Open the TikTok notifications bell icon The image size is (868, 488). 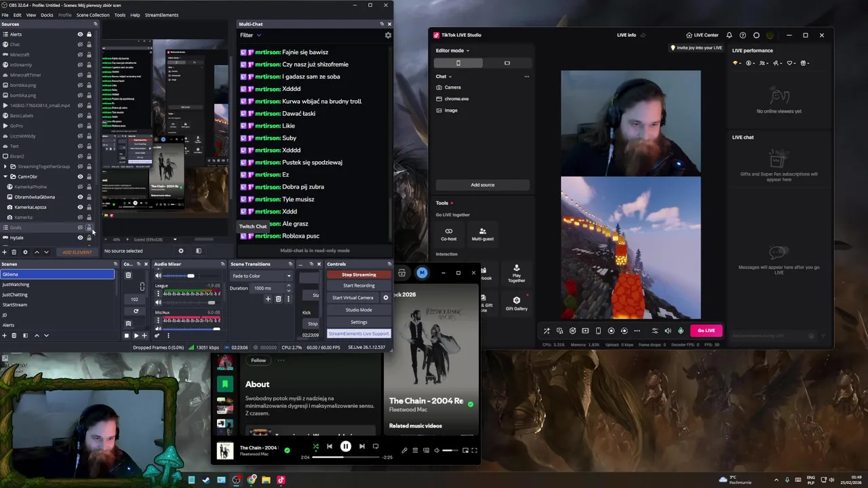tap(729, 35)
